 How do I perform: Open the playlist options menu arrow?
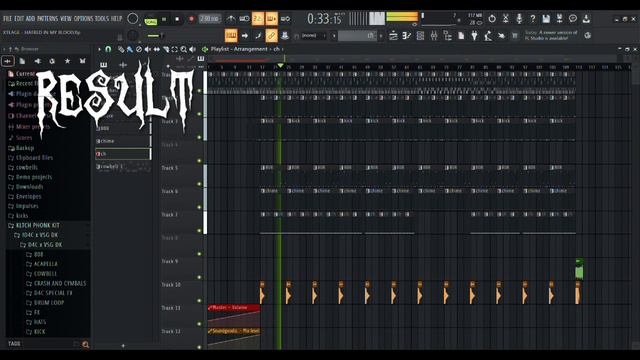tap(99, 49)
